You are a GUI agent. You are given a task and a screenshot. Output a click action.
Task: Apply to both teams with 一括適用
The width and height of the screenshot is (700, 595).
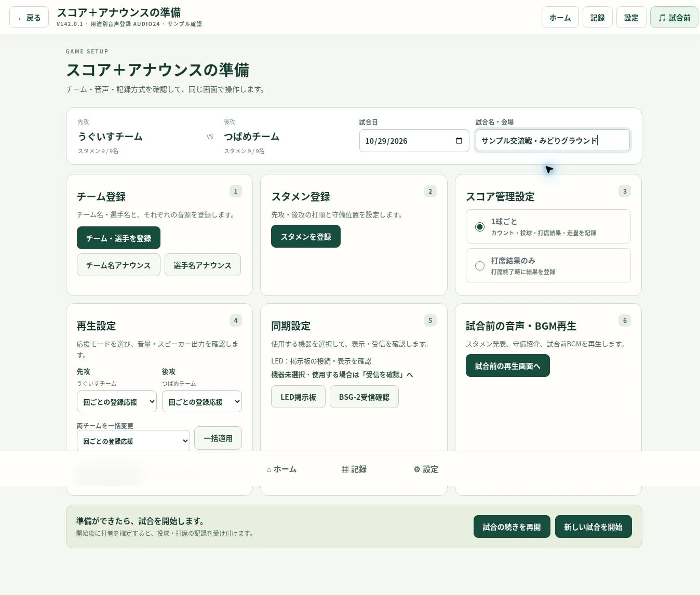(x=218, y=438)
